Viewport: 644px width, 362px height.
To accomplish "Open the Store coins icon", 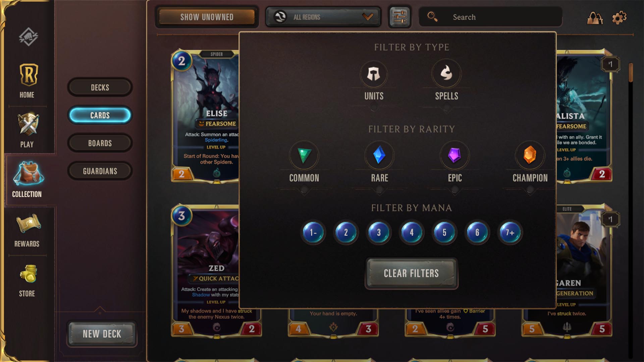I will pyautogui.click(x=28, y=274).
